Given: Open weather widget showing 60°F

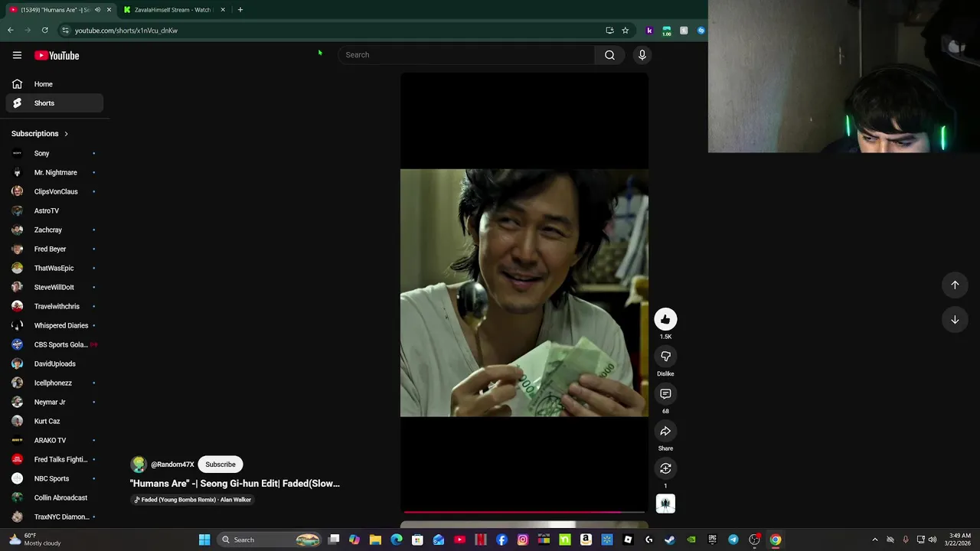Looking at the screenshot, I should [x=34, y=540].
